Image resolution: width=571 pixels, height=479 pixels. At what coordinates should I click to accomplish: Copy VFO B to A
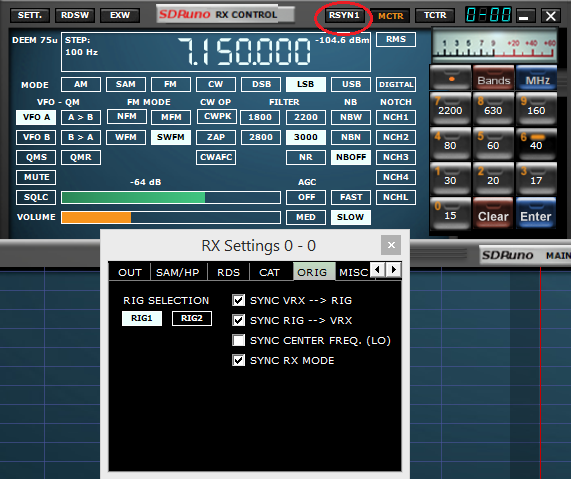(81, 137)
